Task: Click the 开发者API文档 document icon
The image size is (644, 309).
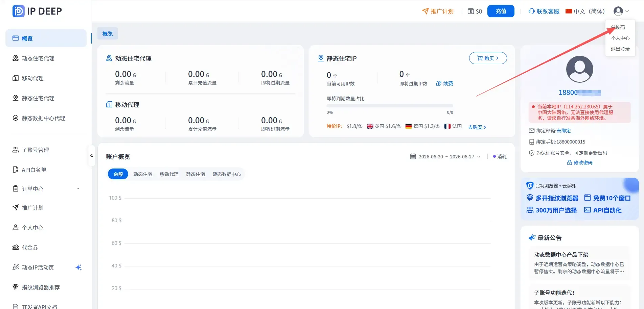Action: 16,306
